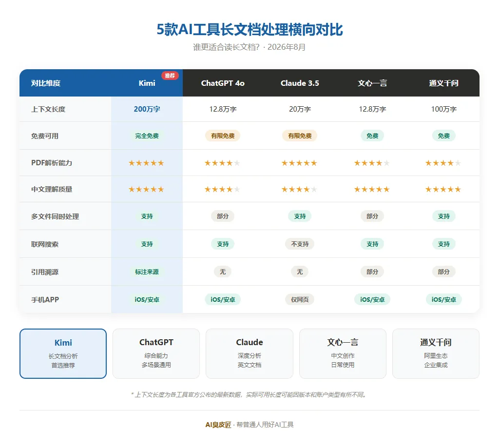Select the Kimi column header
The width and height of the screenshot is (499, 448).
(147, 83)
